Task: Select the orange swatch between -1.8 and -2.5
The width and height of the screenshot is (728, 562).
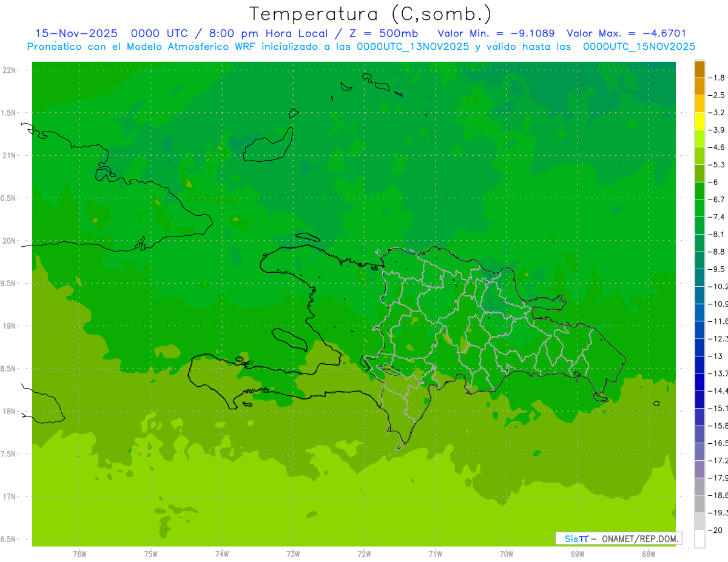Action: 699,87
